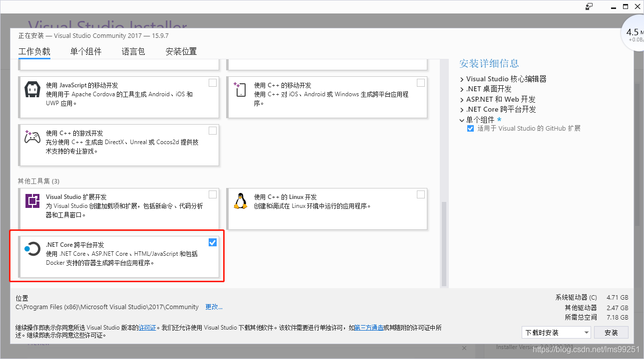This screenshot has width=644, height=359.
Task: Click the Visual Studio extension development icon
Action: [x=32, y=201]
